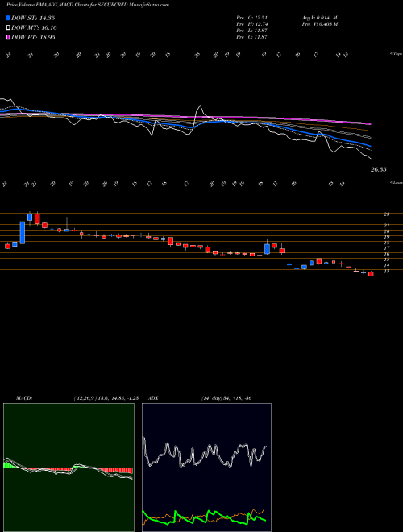Click the MACD '(12,26,9) 13.6, 14.88, -1.28' values

[x=106, y=398]
